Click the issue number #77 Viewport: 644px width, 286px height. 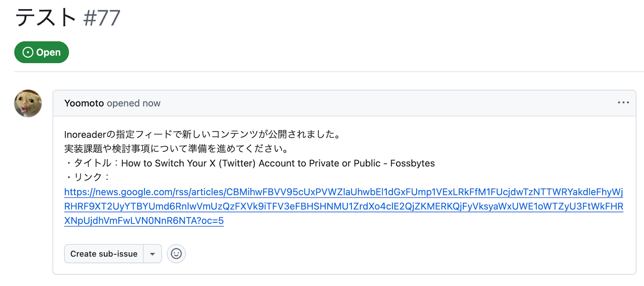click(x=102, y=18)
